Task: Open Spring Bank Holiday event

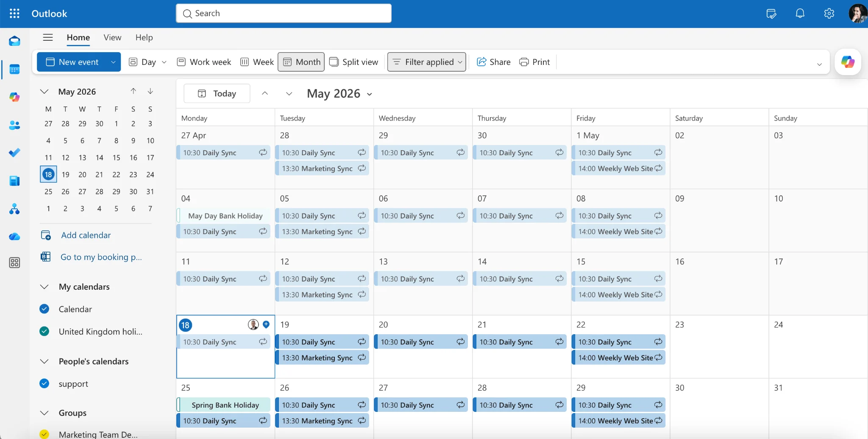Action: (x=224, y=405)
